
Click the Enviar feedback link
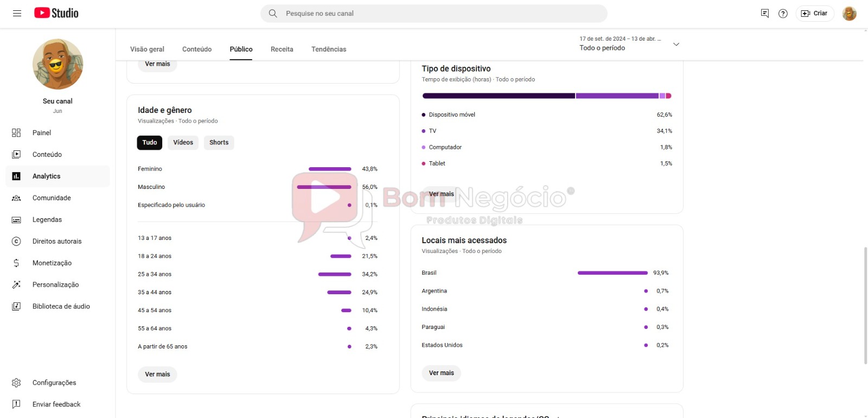point(56,404)
